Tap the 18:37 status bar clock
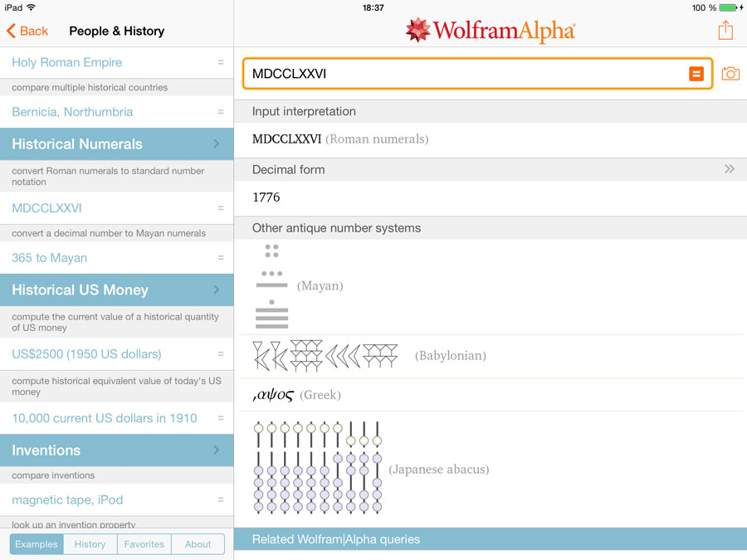 coord(373,7)
